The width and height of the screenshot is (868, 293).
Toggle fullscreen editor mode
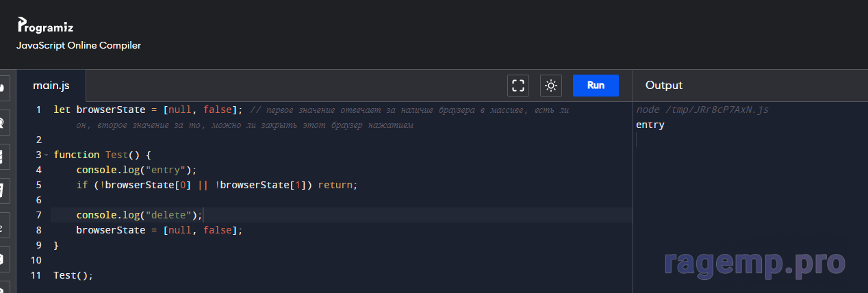coord(518,86)
